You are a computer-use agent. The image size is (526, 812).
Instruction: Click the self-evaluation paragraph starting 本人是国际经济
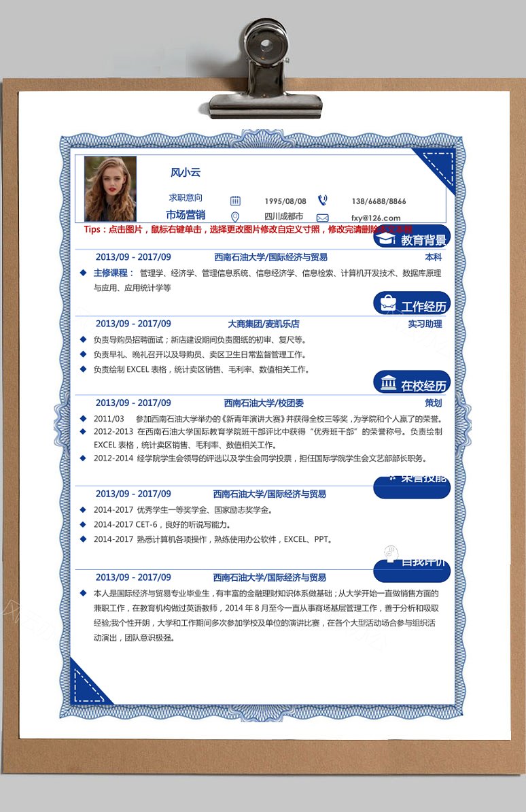[266, 615]
